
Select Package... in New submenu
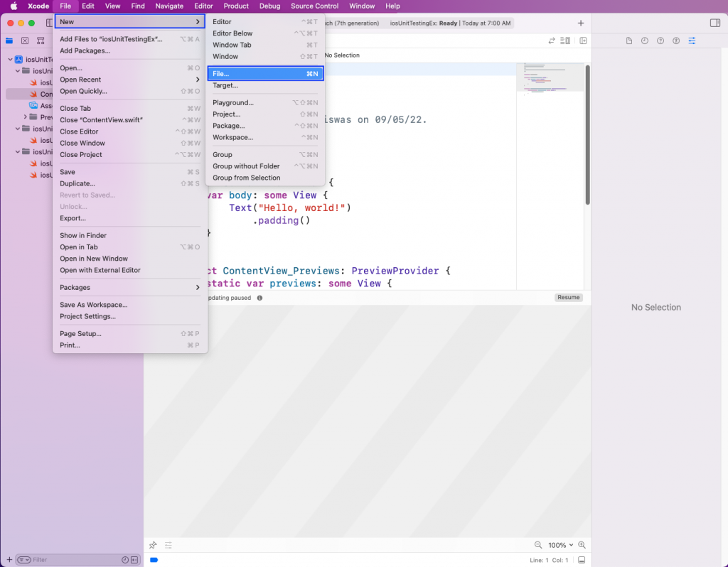point(265,126)
